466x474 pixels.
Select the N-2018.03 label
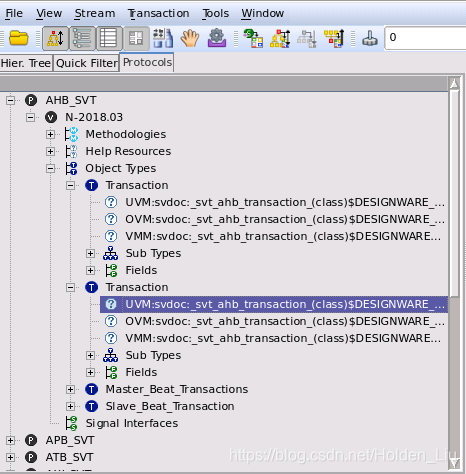click(94, 117)
